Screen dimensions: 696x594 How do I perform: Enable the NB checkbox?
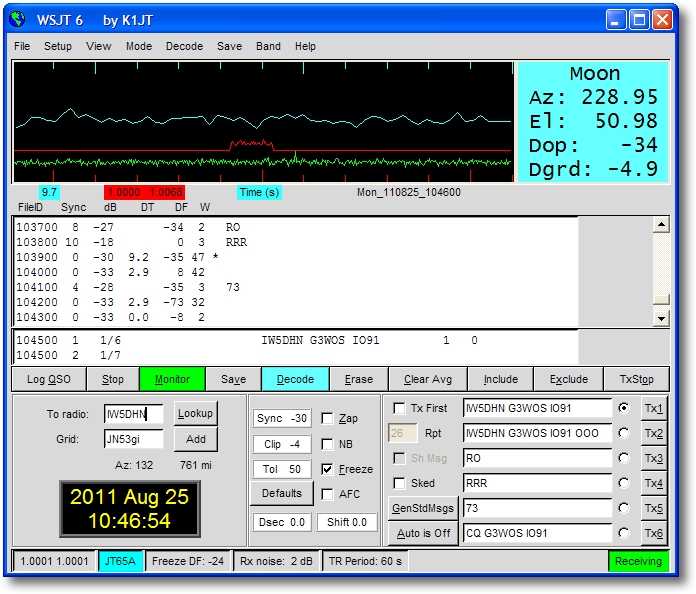(327, 444)
